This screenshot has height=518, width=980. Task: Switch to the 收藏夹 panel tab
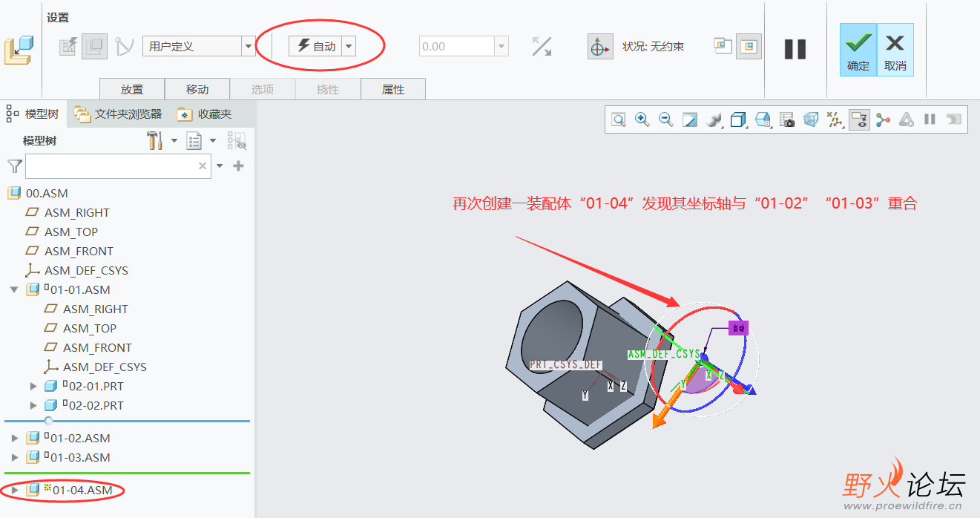(x=205, y=114)
